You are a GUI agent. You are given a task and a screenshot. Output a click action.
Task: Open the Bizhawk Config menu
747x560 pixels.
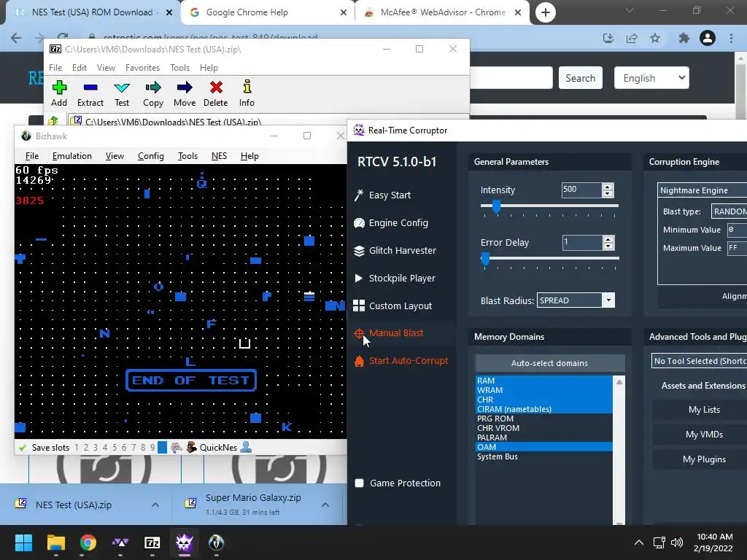[150, 156]
